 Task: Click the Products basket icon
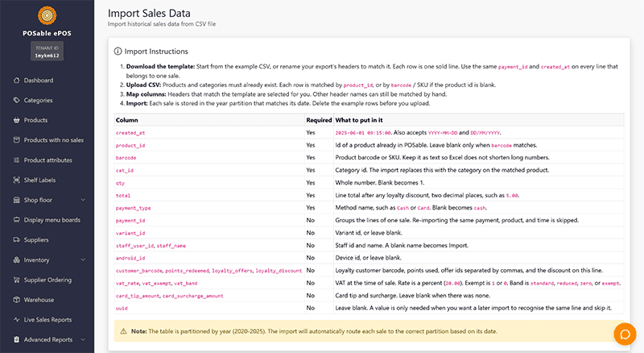pos(16,120)
